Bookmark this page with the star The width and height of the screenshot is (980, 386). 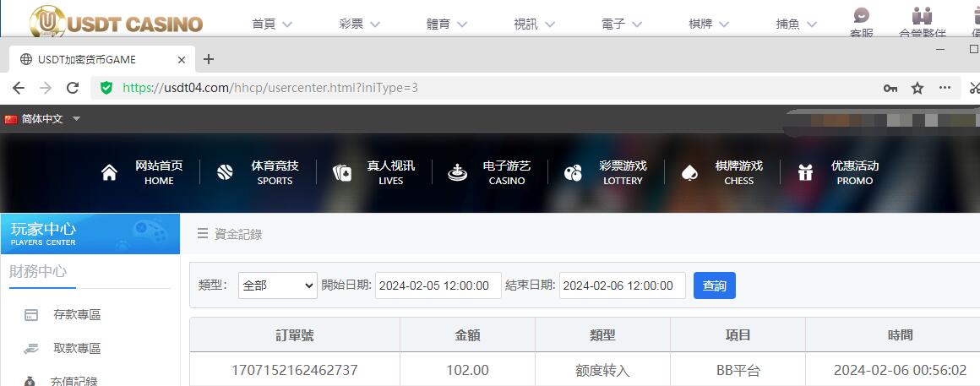click(917, 88)
